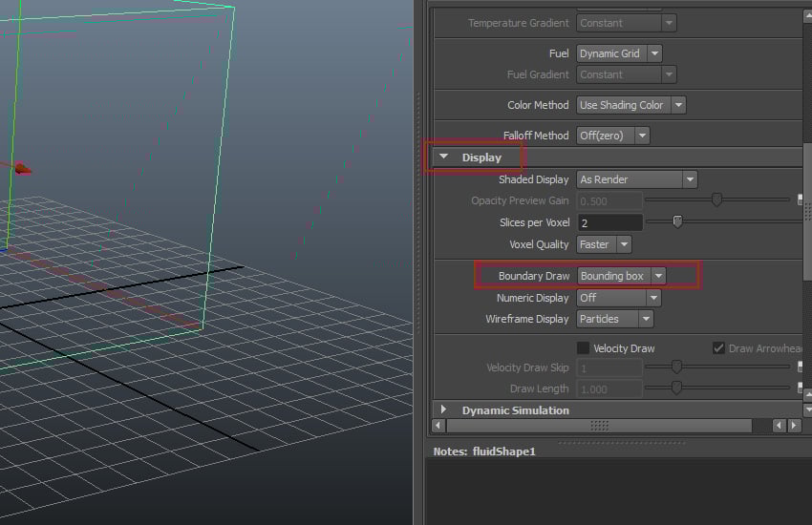Image resolution: width=812 pixels, height=525 pixels.
Task: Click the Draw Length value field
Action: coord(609,388)
